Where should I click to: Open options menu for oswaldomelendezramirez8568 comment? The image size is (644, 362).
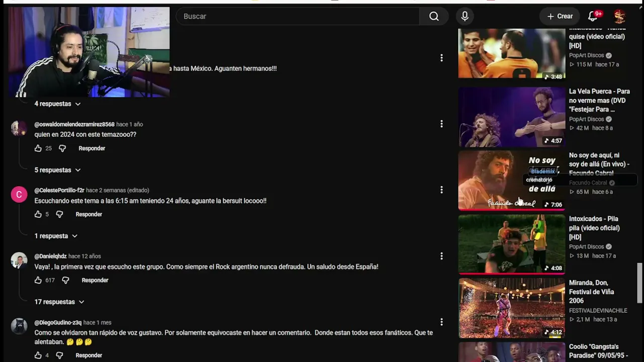click(441, 124)
